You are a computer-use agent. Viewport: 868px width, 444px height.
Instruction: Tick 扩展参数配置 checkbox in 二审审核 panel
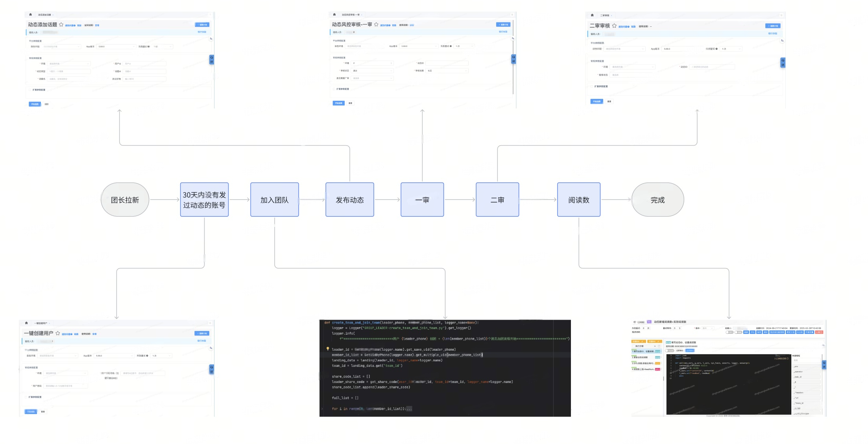591,86
